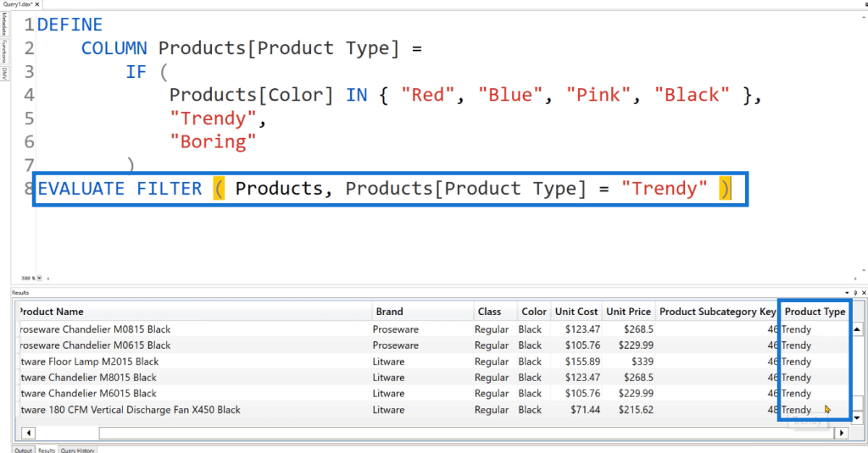
Task: Close the Results panel
Action: 864,293
